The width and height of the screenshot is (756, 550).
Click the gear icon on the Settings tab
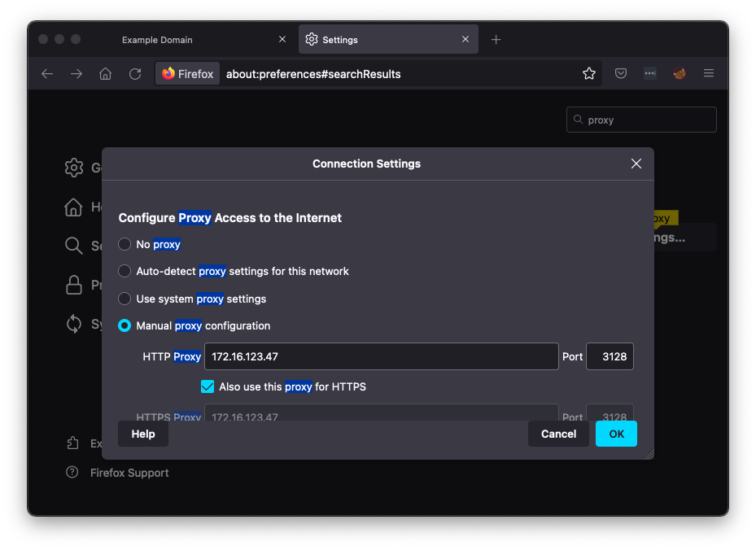click(312, 40)
